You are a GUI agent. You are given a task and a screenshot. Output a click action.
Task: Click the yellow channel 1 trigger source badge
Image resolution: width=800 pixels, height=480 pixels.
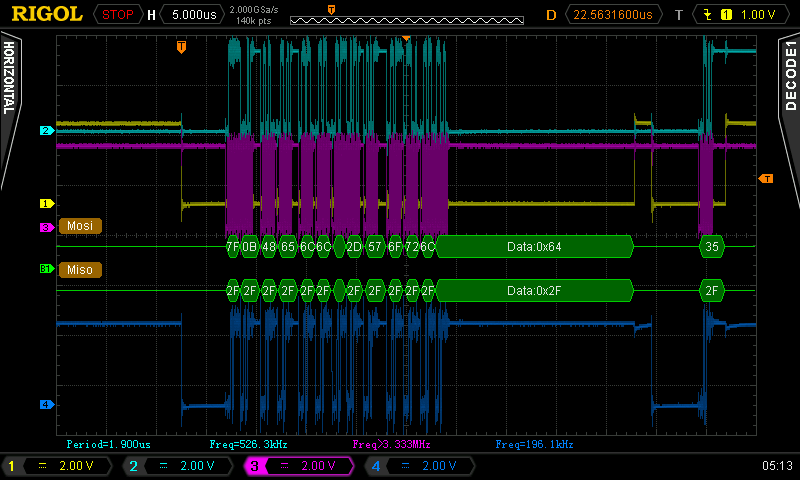click(726, 15)
